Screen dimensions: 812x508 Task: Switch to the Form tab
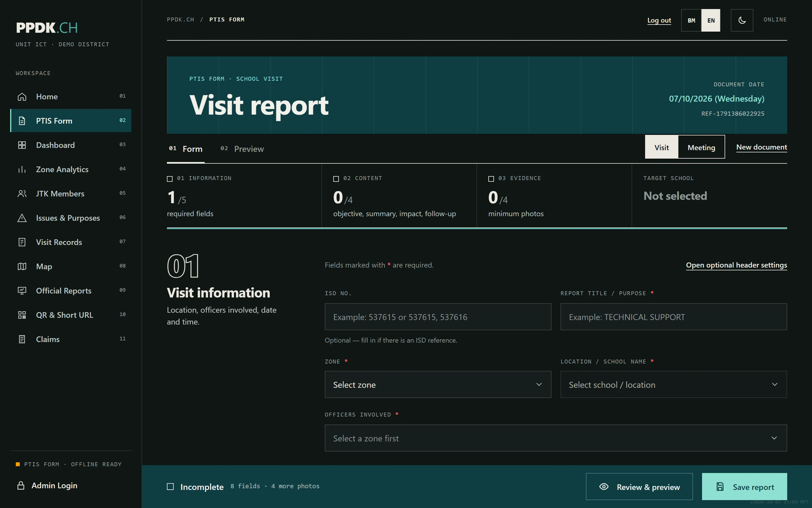pyautogui.click(x=186, y=149)
